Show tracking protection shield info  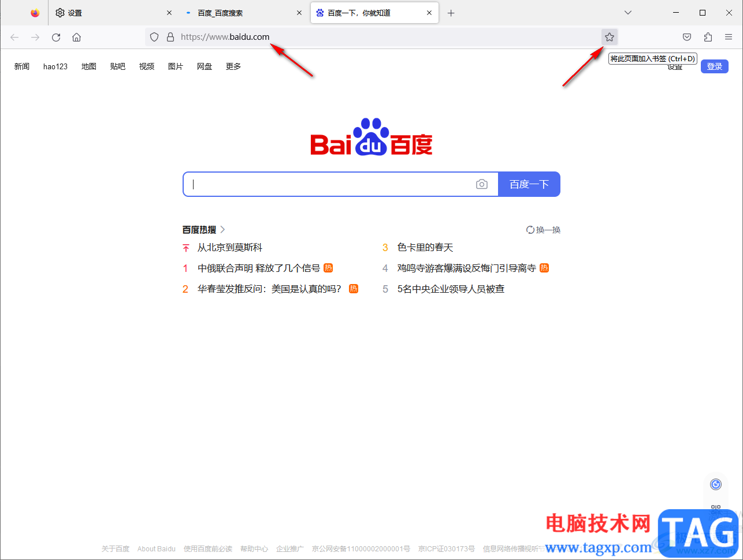[x=154, y=37]
